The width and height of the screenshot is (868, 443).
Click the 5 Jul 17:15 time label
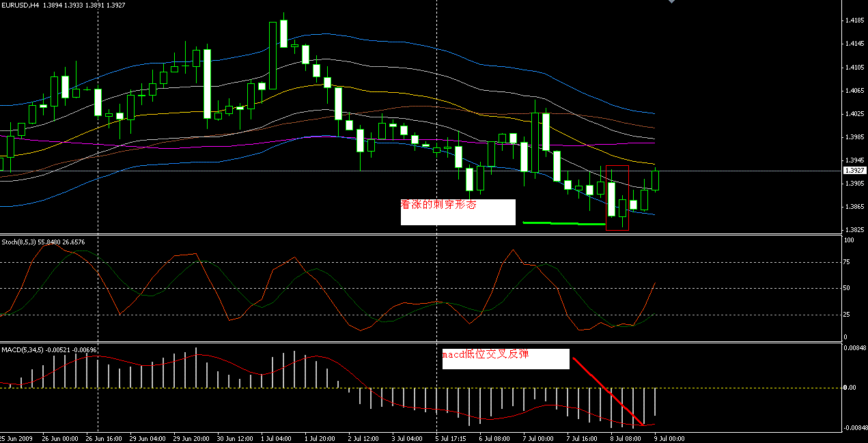451,438
